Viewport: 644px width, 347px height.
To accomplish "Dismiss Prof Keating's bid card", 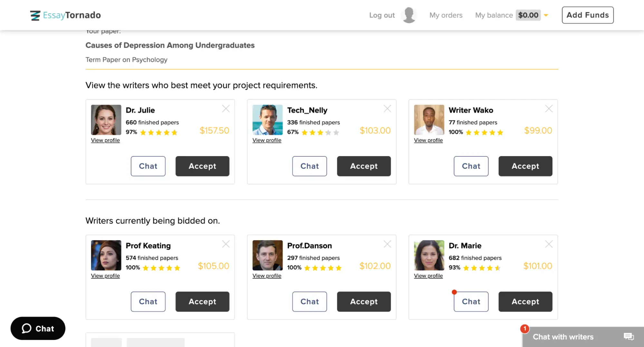I will pyautogui.click(x=226, y=244).
